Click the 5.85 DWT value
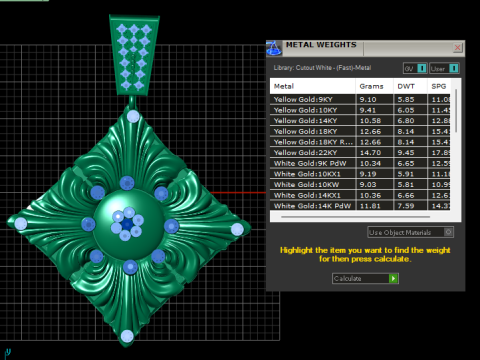 click(x=406, y=99)
